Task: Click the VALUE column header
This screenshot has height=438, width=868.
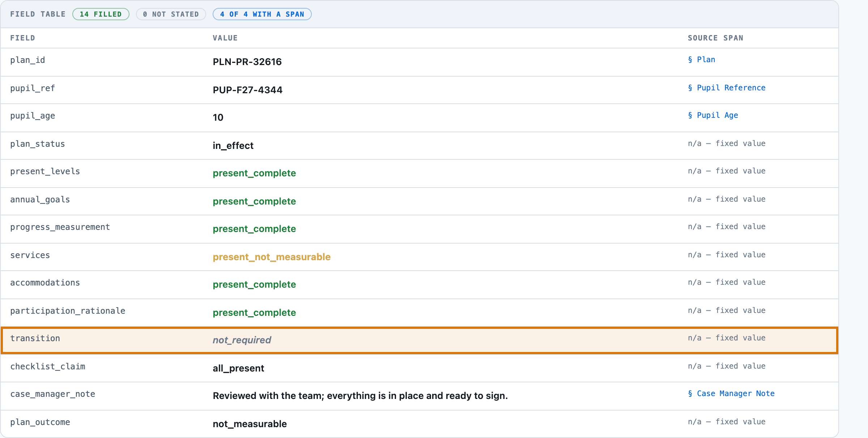Action: point(225,38)
